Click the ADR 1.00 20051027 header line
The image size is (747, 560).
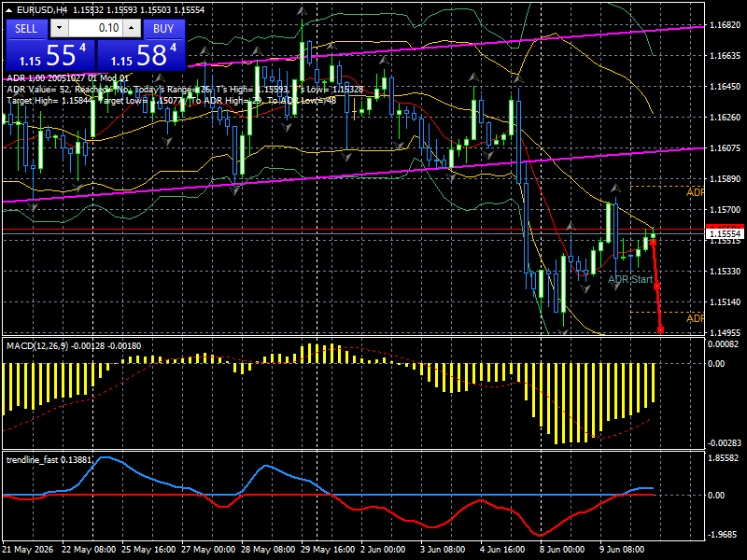click(x=67, y=77)
